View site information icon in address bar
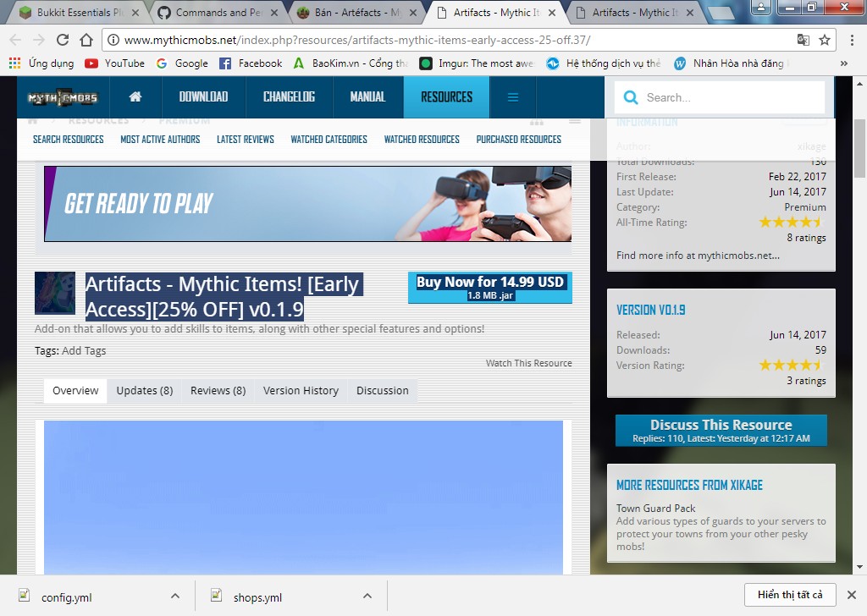This screenshot has height=616, width=867. [113, 40]
